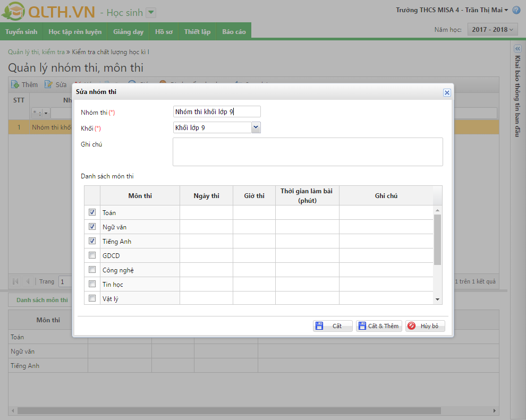The image size is (526, 420).
Task: Open the Tuyển sinh menu
Action: click(x=21, y=31)
